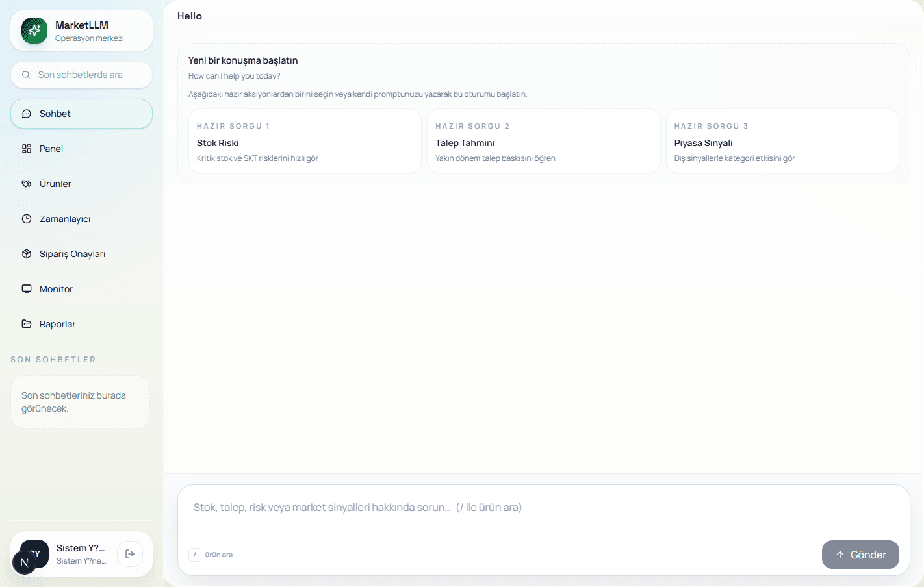This screenshot has width=924, height=587.
Task: Go to the Raporlar section
Action: pyautogui.click(x=81, y=324)
